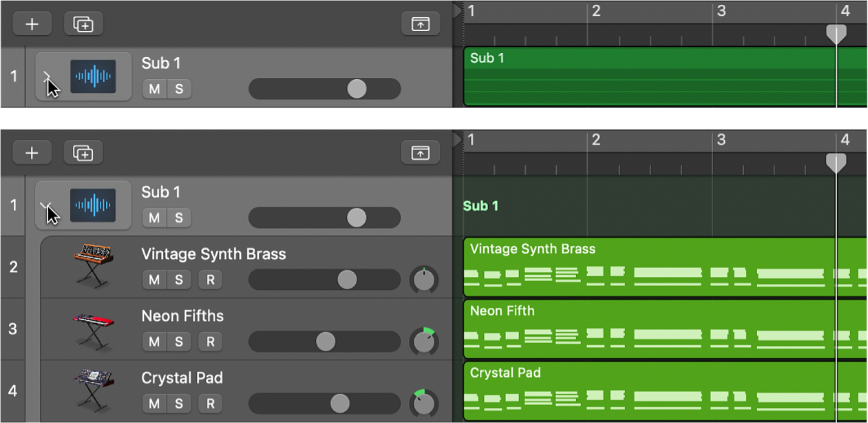Click the upload-arrow icon button above the expanded stack
The height and width of the screenshot is (423, 868).
420,152
